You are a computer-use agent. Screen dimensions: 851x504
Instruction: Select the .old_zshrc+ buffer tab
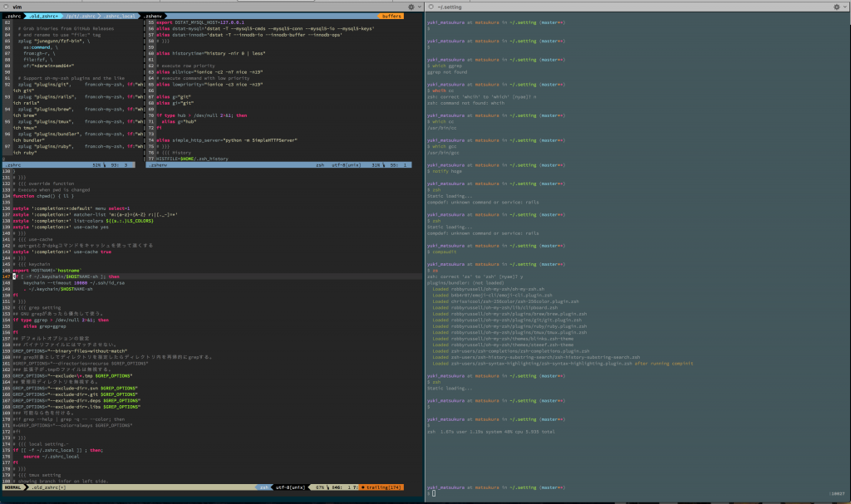click(42, 16)
